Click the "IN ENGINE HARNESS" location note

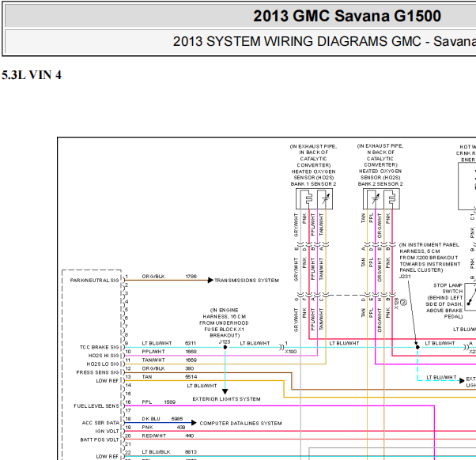coord(224,322)
